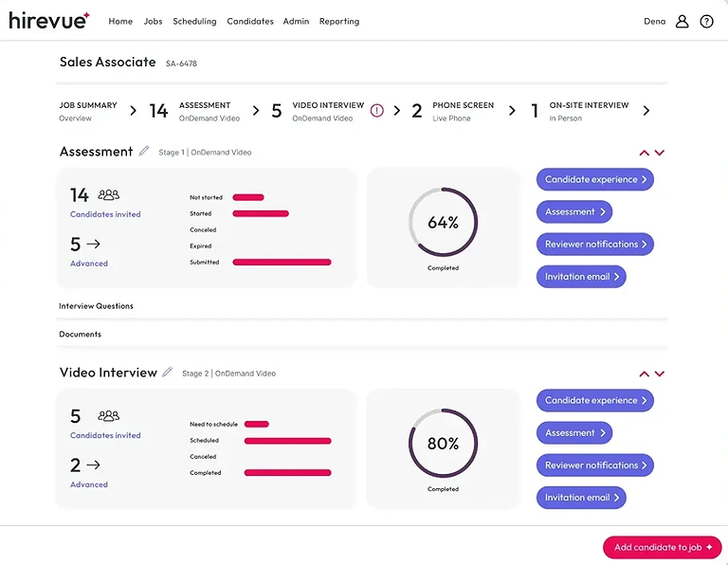Viewport: 728px width, 565px height.
Task: Move the Assessment stage up
Action: [x=644, y=153]
